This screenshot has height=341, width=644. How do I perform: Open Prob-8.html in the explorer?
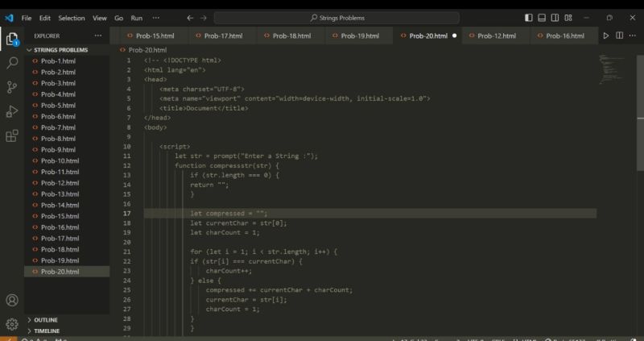pos(67,139)
